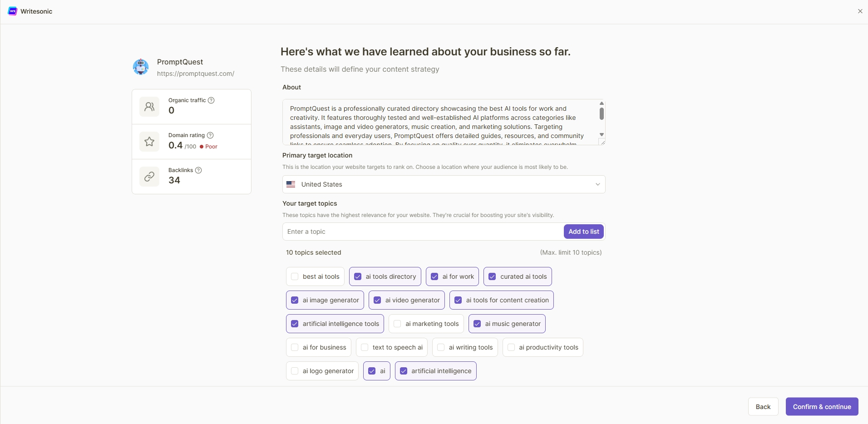Click the Writesonic logo icon
Screen dimensions: 868x424
click(13, 11)
